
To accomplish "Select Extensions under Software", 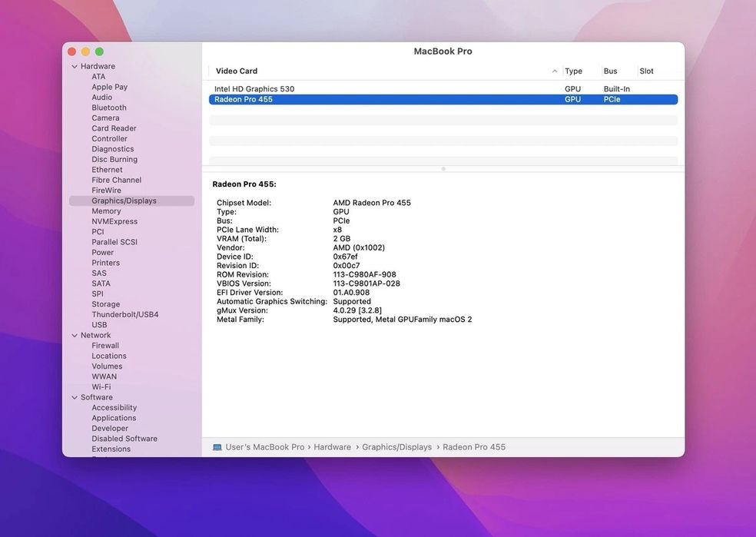I will click(111, 449).
